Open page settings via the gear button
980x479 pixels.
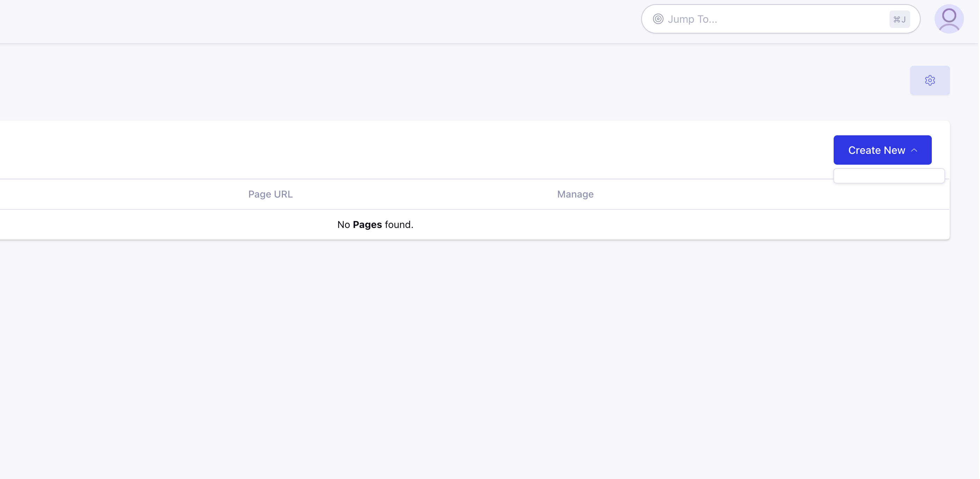click(930, 80)
